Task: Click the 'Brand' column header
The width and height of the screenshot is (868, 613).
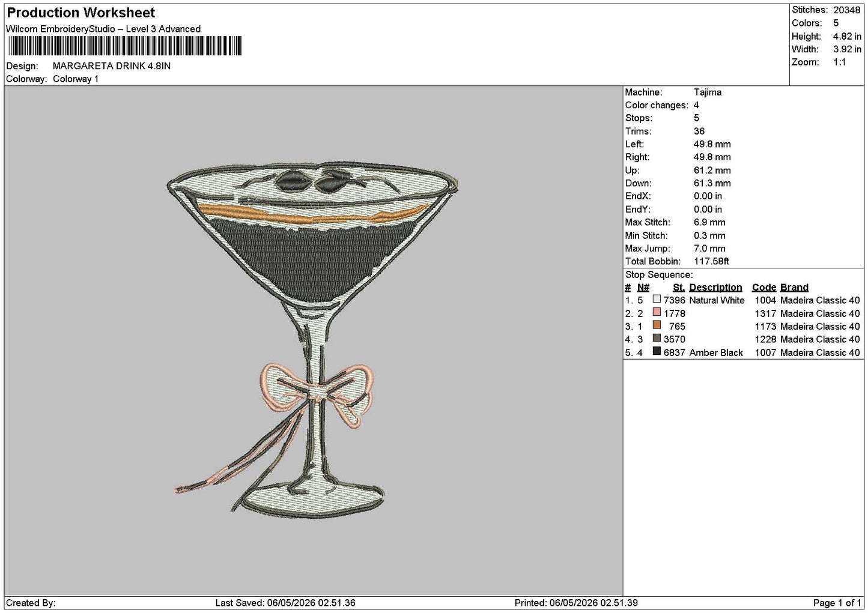Action: tap(794, 288)
